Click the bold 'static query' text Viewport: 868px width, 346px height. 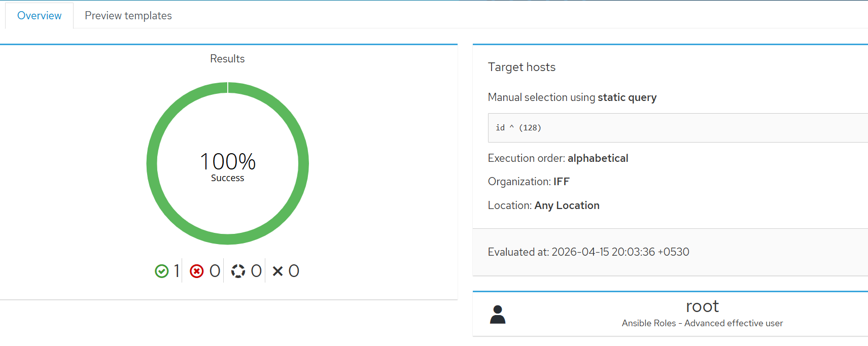[x=627, y=97]
